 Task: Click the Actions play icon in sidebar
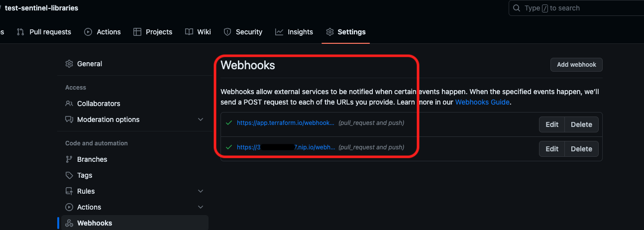pyautogui.click(x=69, y=207)
